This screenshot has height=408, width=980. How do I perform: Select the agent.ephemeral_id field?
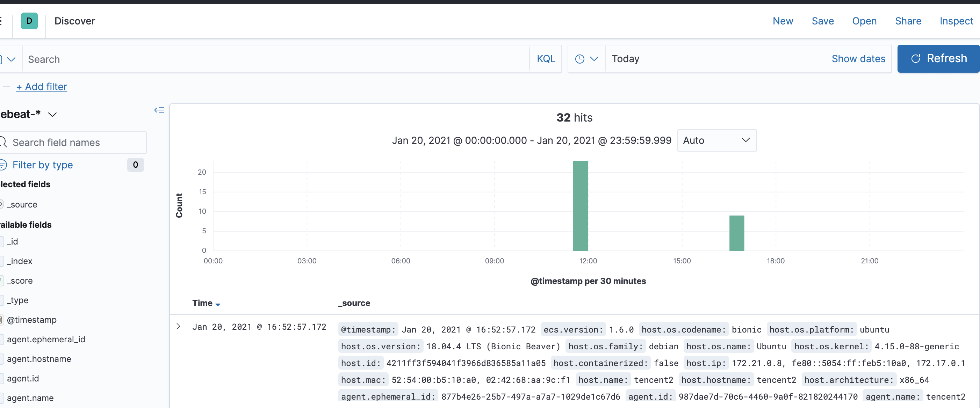pyautogui.click(x=46, y=340)
